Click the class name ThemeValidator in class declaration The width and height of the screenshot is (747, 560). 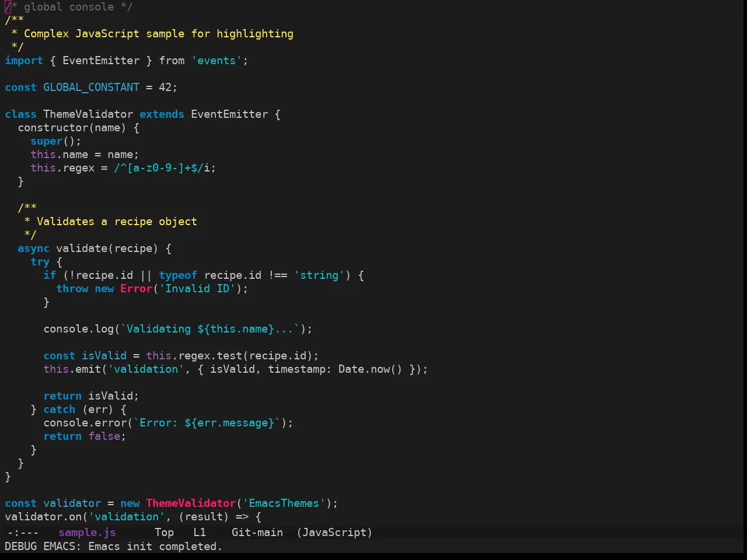pos(88,114)
